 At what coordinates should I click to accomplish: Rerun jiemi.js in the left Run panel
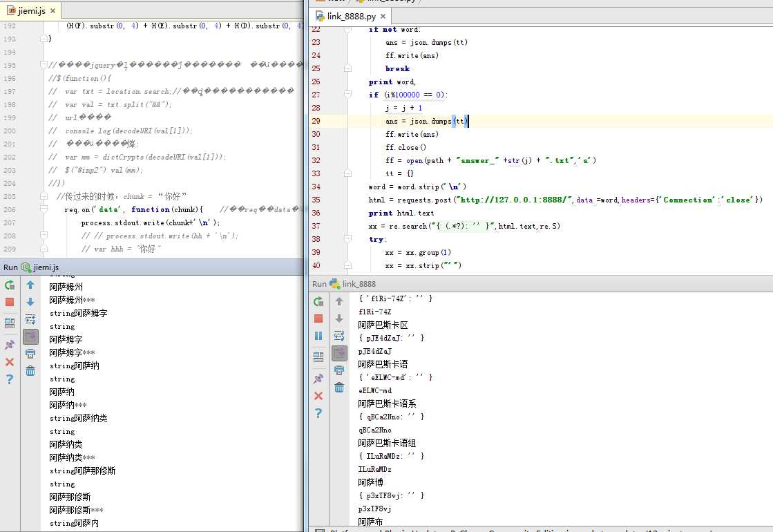pos(10,285)
